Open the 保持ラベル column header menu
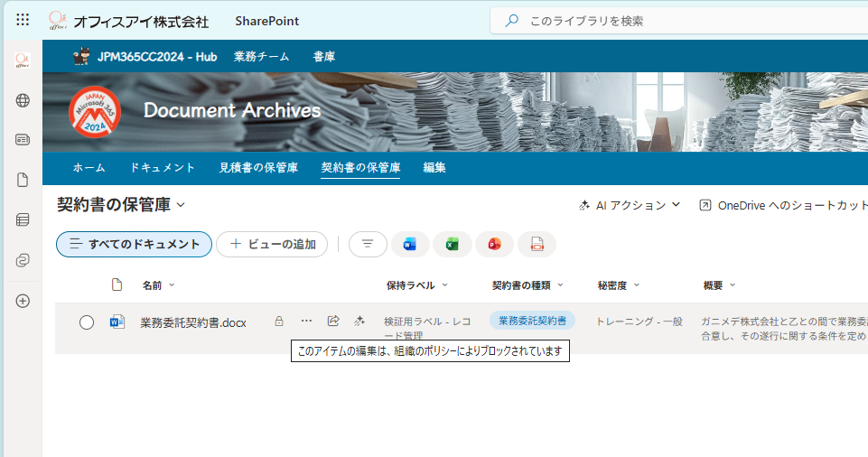This screenshot has height=457, width=868. coord(416,285)
